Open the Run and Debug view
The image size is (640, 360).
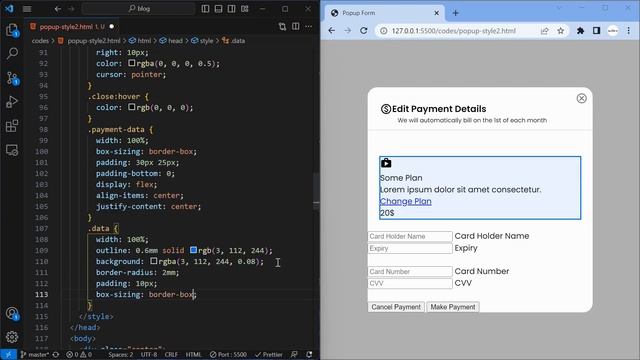point(12,102)
